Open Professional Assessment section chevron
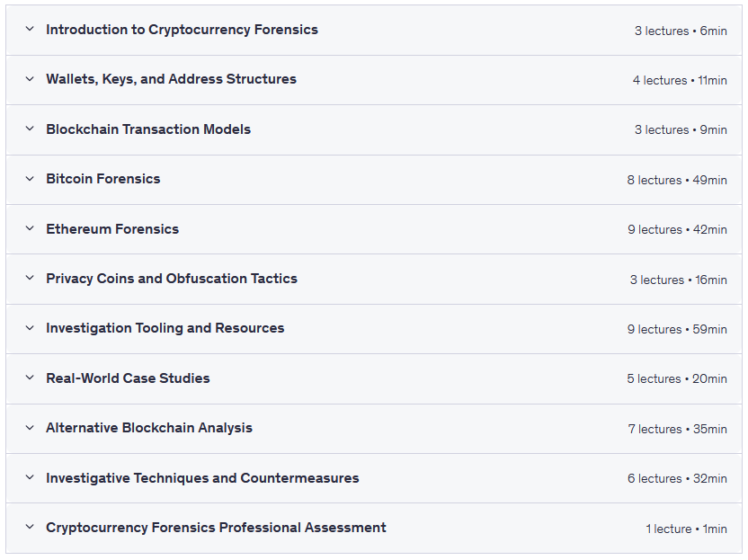Viewport: 748px width, 560px height. (30, 528)
